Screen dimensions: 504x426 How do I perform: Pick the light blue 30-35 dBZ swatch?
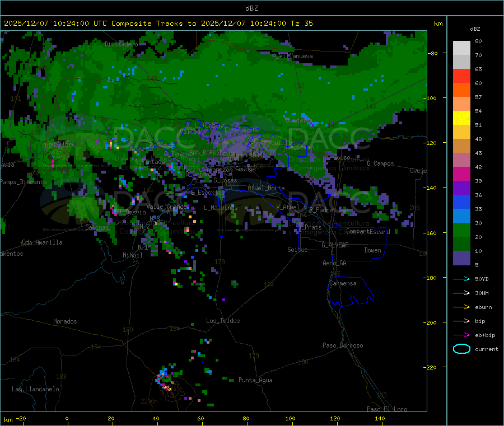[x=461, y=216]
